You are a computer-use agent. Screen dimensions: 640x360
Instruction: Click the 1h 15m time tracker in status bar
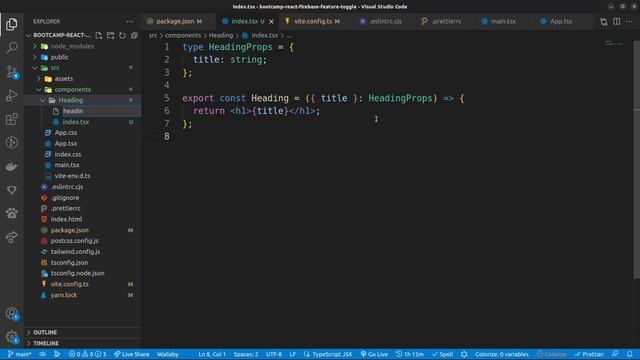click(x=409, y=354)
